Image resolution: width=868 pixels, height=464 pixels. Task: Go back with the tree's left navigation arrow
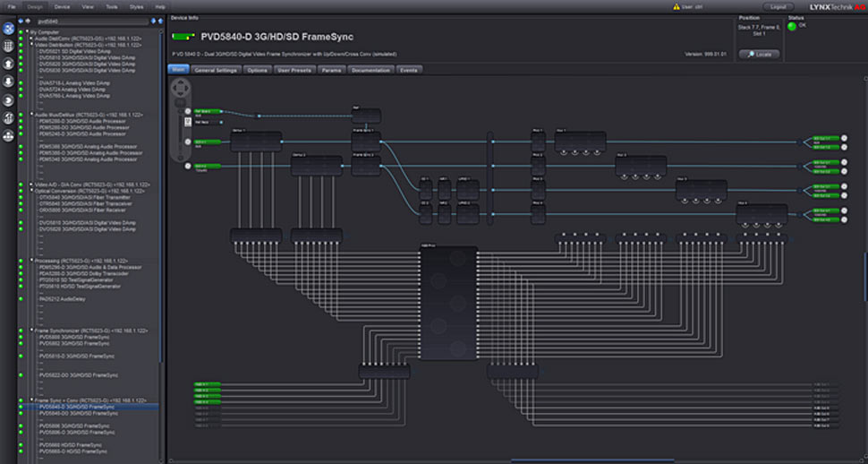[21, 21]
